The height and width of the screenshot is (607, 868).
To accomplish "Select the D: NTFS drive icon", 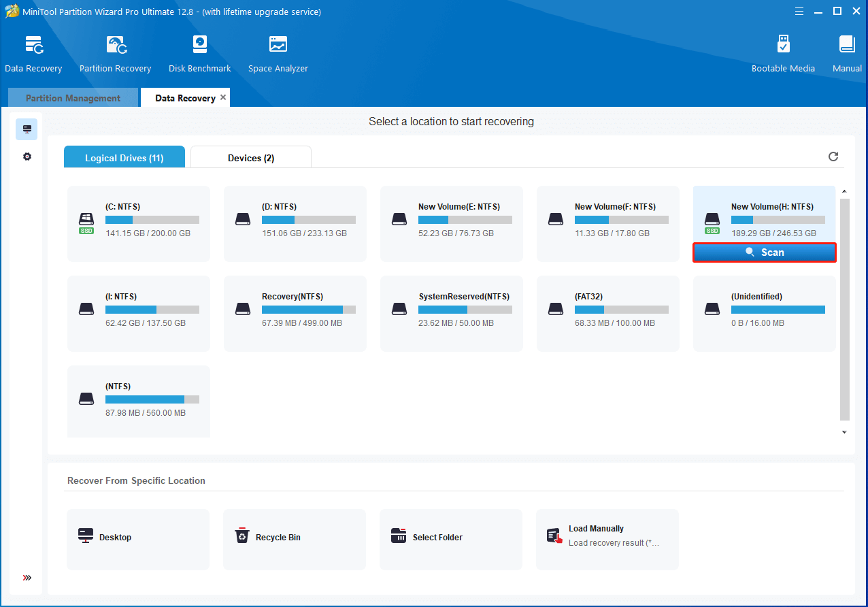I will [243, 220].
